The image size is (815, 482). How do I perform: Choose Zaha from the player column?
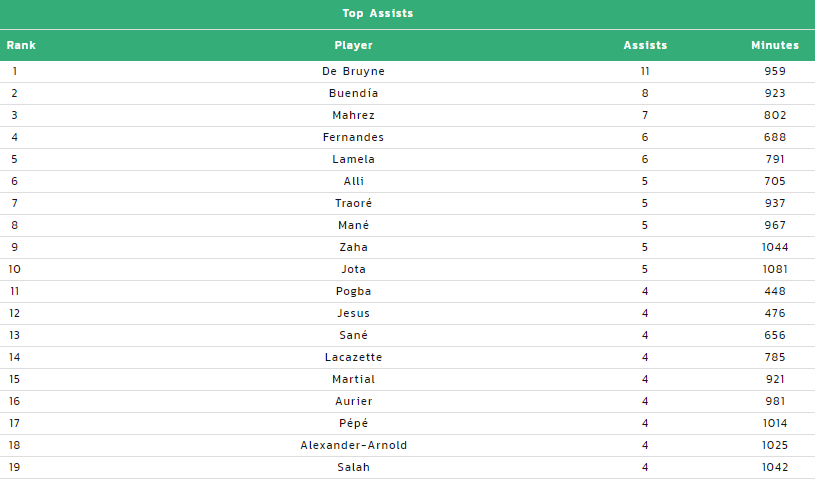coord(353,247)
